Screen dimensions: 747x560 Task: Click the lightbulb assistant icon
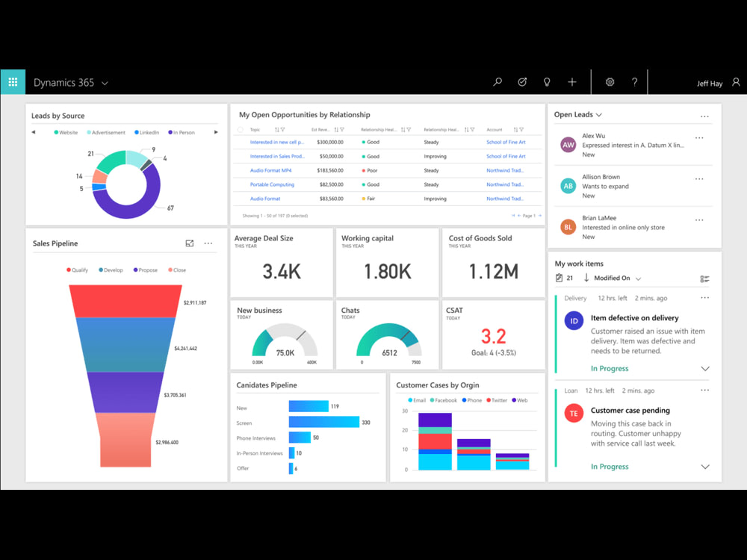(547, 82)
